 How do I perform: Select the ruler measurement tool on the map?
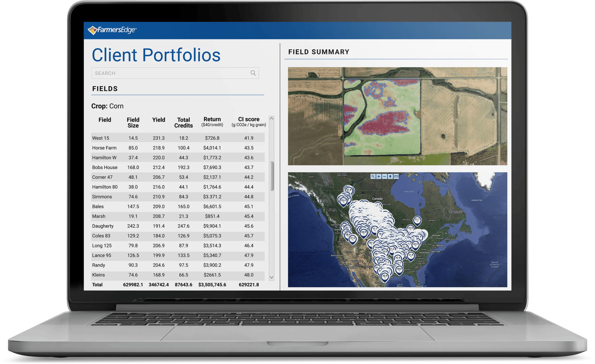click(x=396, y=177)
